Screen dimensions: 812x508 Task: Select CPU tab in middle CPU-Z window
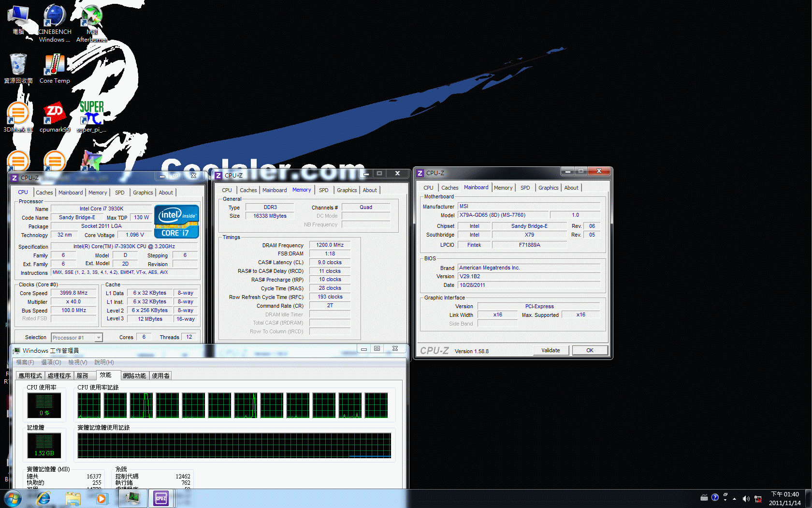click(x=227, y=190)
